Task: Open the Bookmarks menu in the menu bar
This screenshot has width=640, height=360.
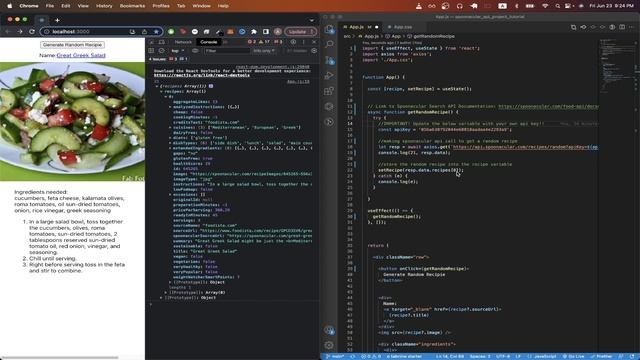Action: click(132, 6)
